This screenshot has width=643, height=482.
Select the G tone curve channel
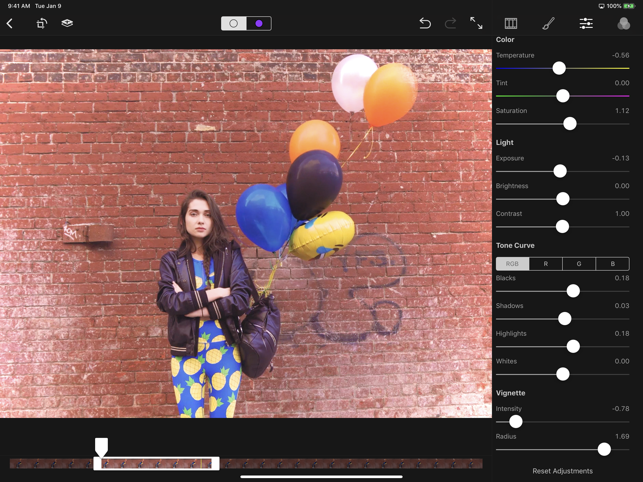point(579,264)
